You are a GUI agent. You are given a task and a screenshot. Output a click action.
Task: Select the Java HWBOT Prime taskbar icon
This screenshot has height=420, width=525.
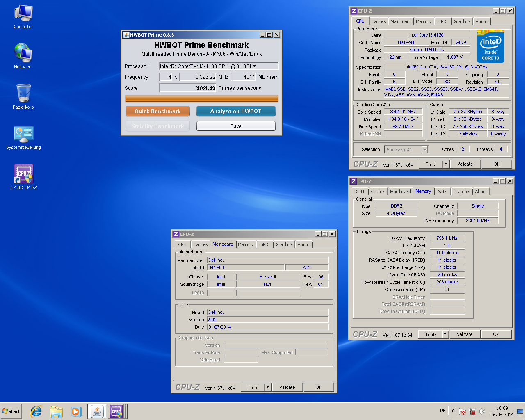(97, 411)
